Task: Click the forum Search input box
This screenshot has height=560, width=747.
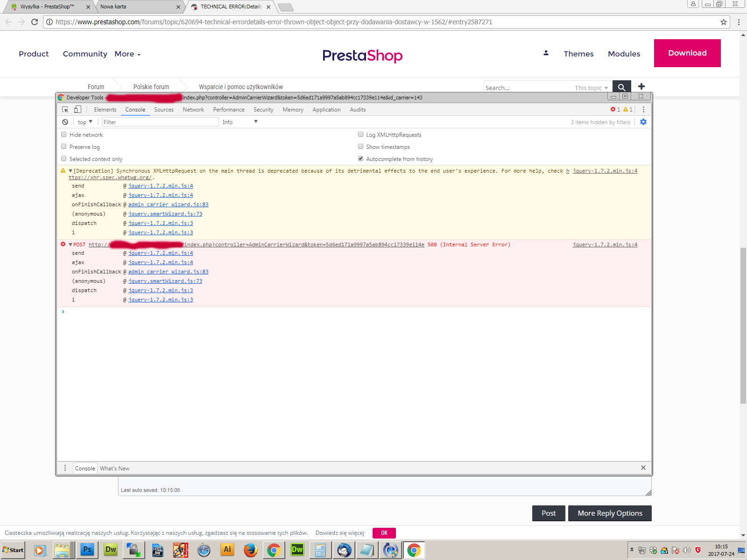Action: click(x=528, y=88)
